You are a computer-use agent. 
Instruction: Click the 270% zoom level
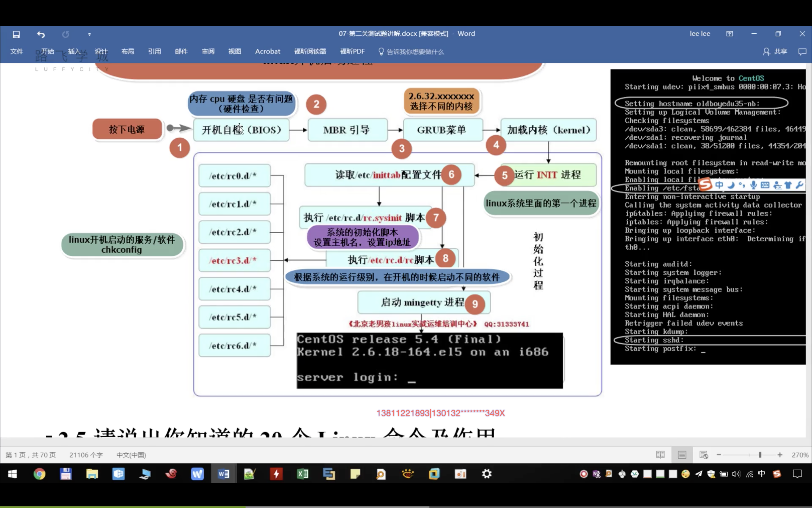[800, 455]
